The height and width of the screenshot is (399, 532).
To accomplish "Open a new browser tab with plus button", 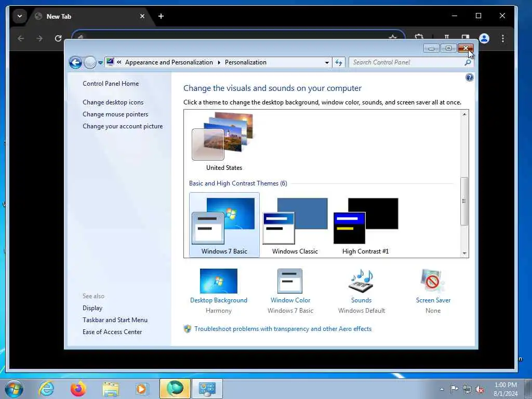I will [x=161, y=16].
